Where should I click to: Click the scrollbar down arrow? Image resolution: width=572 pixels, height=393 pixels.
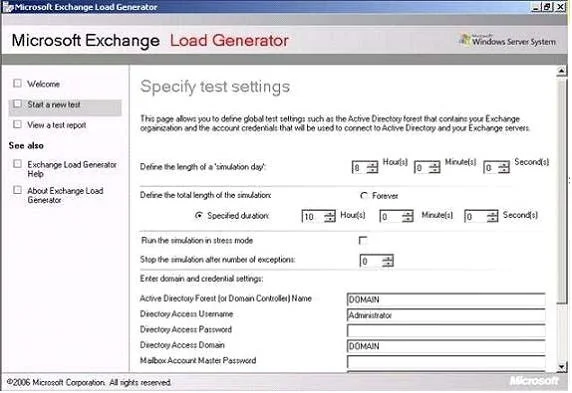561,366
